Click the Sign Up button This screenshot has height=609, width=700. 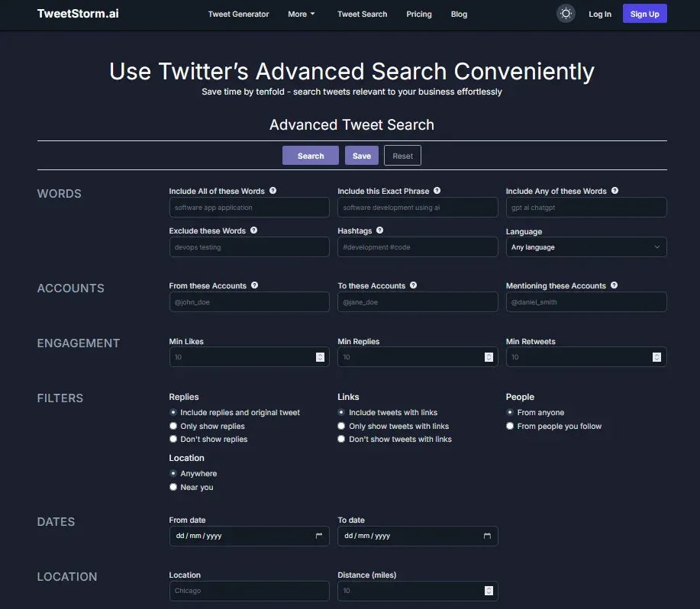[x=644, y=13]
